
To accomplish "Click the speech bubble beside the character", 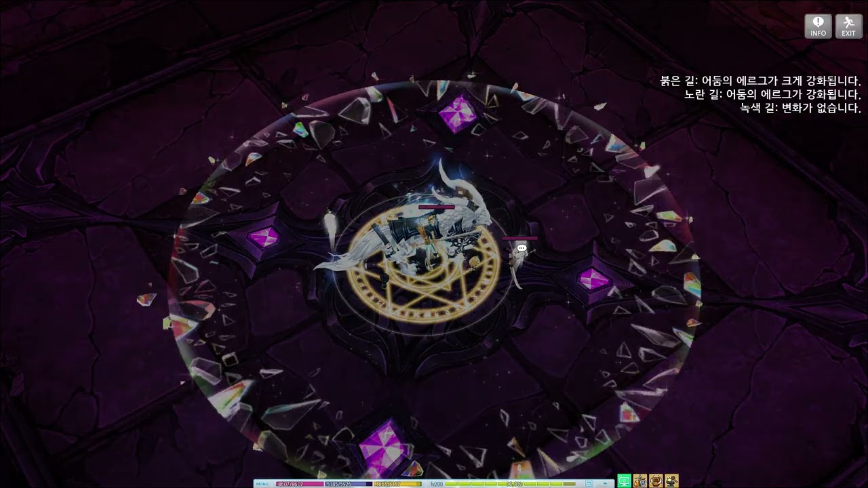I will (521, 249).
